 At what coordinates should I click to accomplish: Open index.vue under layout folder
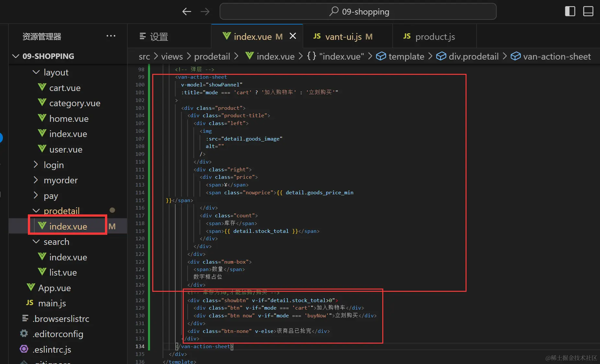68,134
